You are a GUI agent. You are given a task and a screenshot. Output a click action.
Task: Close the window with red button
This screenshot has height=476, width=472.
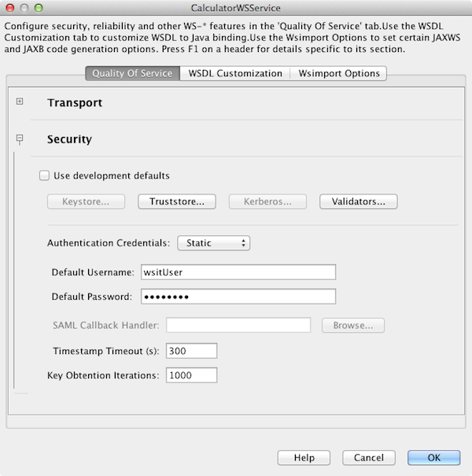point(10,8)
